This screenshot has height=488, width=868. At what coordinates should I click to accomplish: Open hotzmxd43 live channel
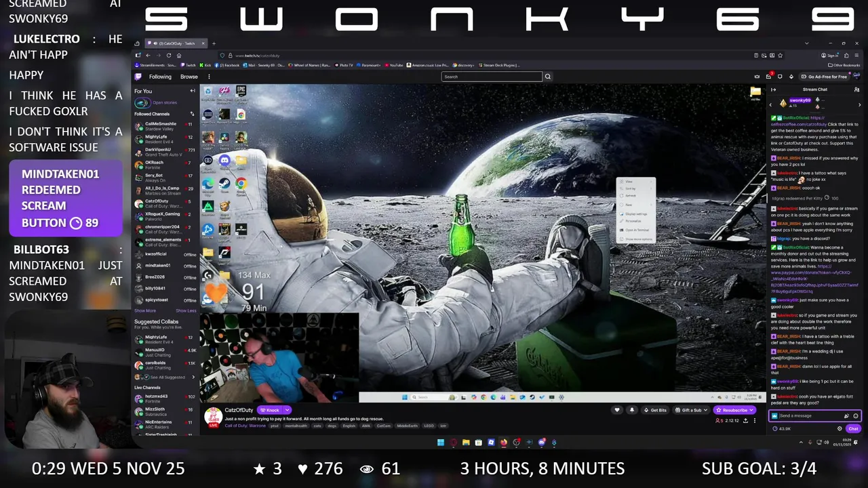coord(165,398)
